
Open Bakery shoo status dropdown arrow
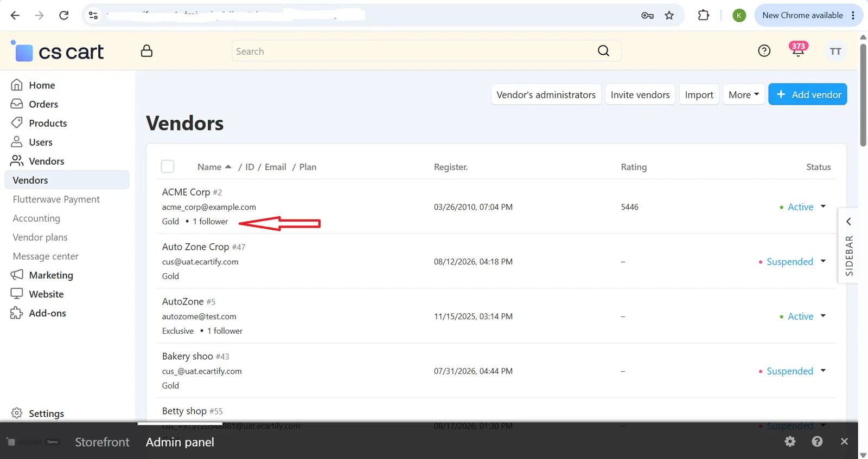823,371
